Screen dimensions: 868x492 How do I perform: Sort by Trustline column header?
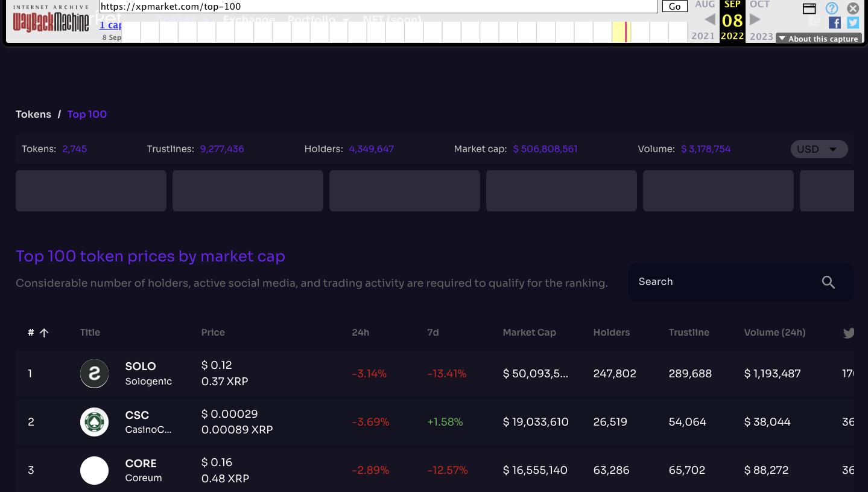tap(689, 333)
